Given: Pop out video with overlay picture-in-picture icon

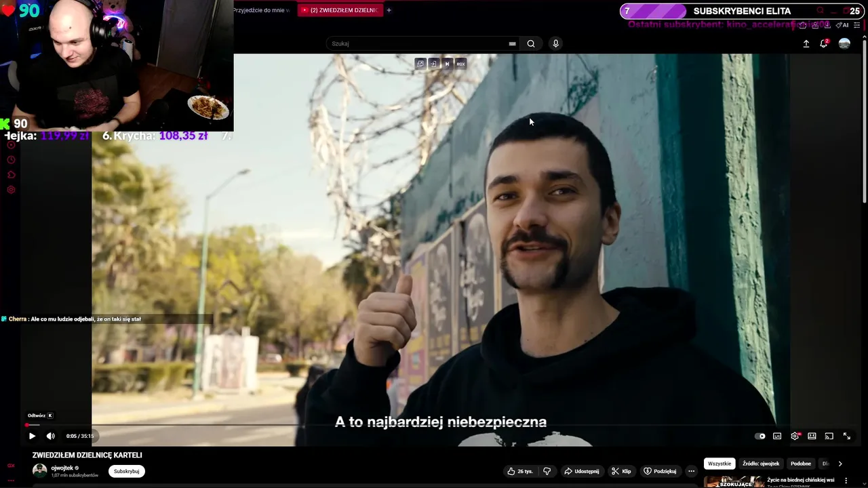Looking at the screenshot, I should point(420,64).
